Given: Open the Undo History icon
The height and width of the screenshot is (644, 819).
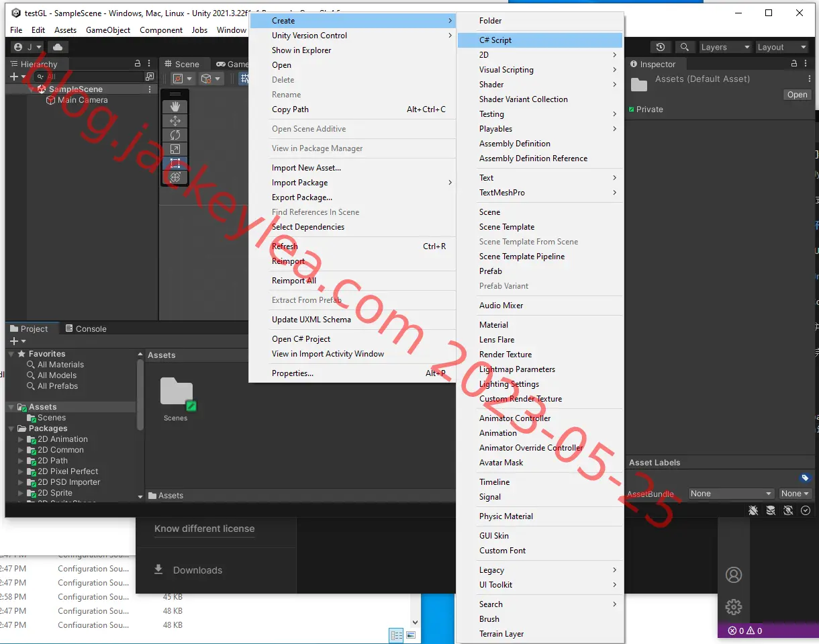Looking at the screenshot, I should click(x=661, y=47).
